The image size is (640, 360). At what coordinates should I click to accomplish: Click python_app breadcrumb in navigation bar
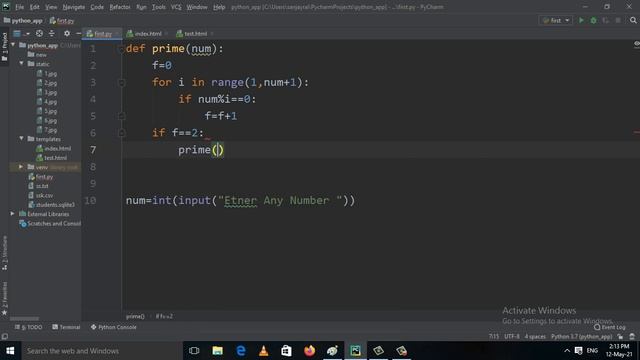(23, 20)
